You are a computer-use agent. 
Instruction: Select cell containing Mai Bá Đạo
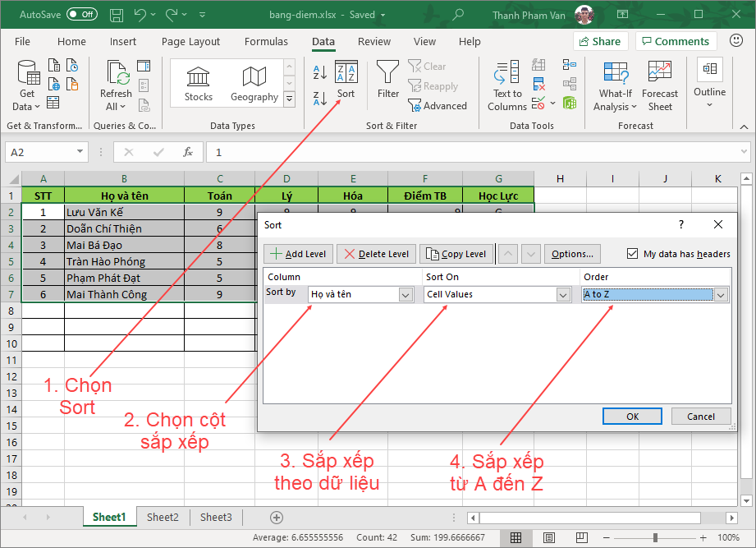(124, 245)
